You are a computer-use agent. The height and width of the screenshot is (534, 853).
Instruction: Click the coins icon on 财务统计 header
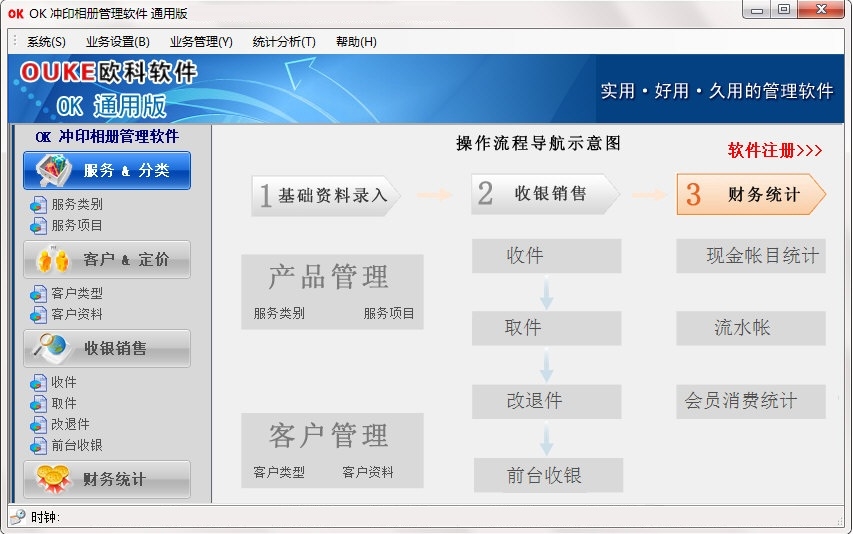click(x=53, y=479)
